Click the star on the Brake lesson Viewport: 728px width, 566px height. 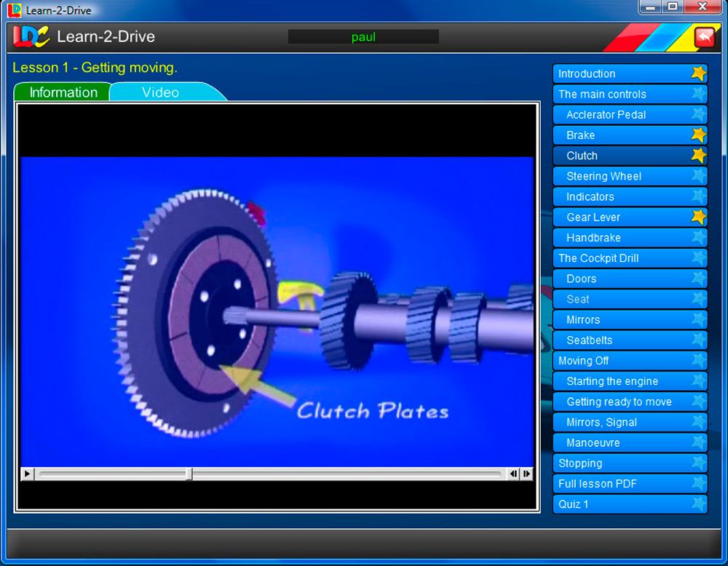point(699,135)
